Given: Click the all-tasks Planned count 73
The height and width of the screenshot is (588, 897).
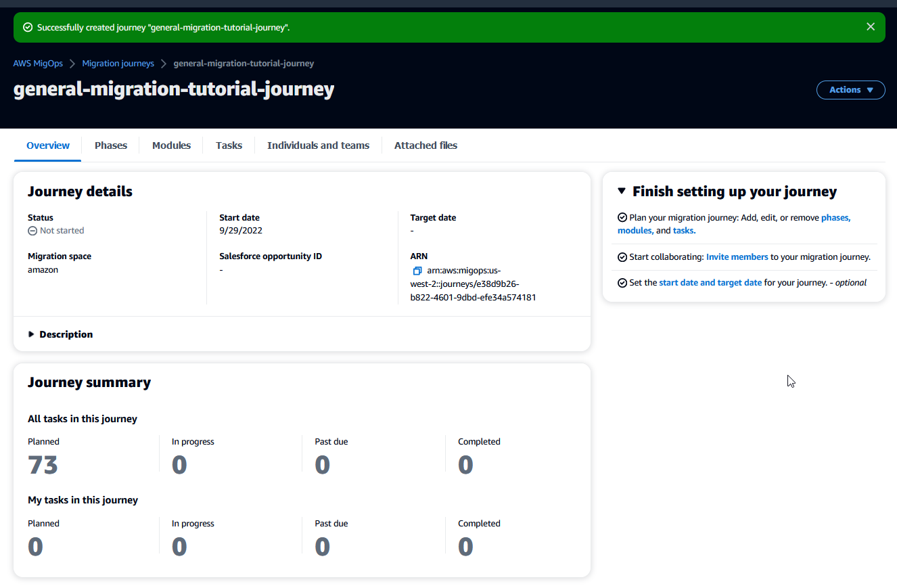Looking at the screenshot, I should point(43,466).
